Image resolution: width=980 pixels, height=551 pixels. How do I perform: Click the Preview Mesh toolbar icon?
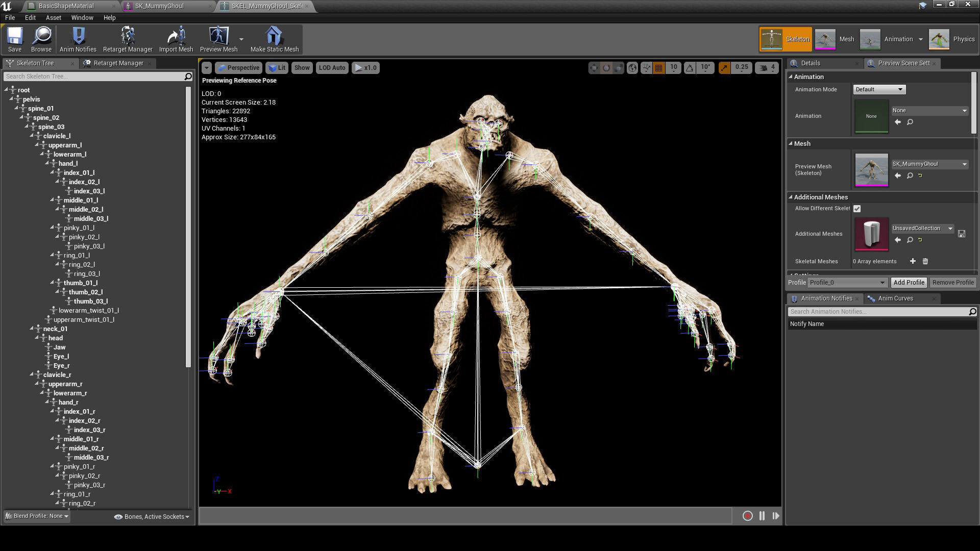point(218,39)
